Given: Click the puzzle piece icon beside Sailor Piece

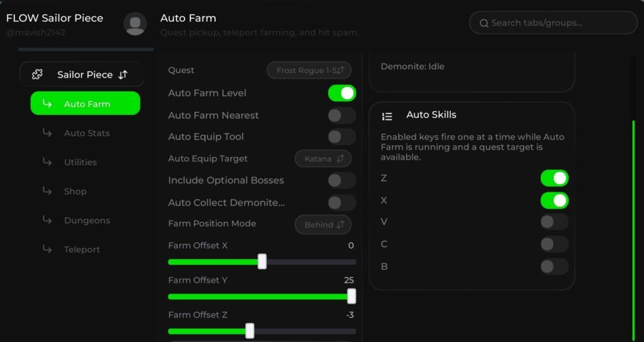Looking at the screenshot, I should (x=37, y=74).
